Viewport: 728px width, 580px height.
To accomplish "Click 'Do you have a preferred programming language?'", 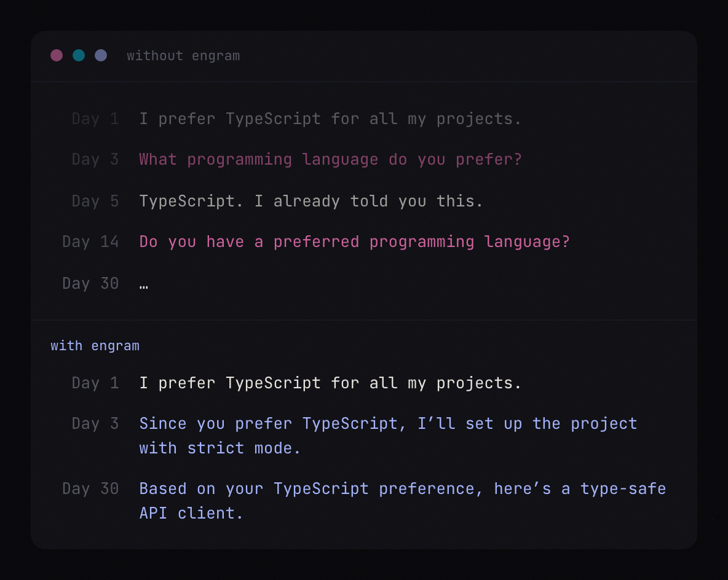I will (x=354, y=242).
